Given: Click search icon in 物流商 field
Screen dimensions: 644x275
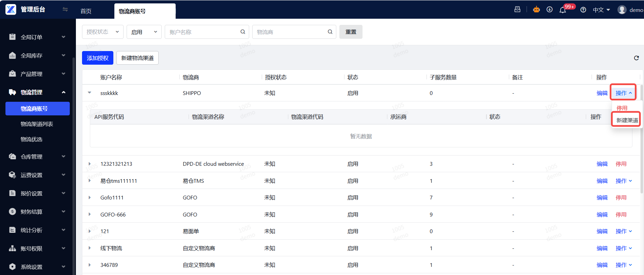Looking at the screenshot, I should pos(330,32).
